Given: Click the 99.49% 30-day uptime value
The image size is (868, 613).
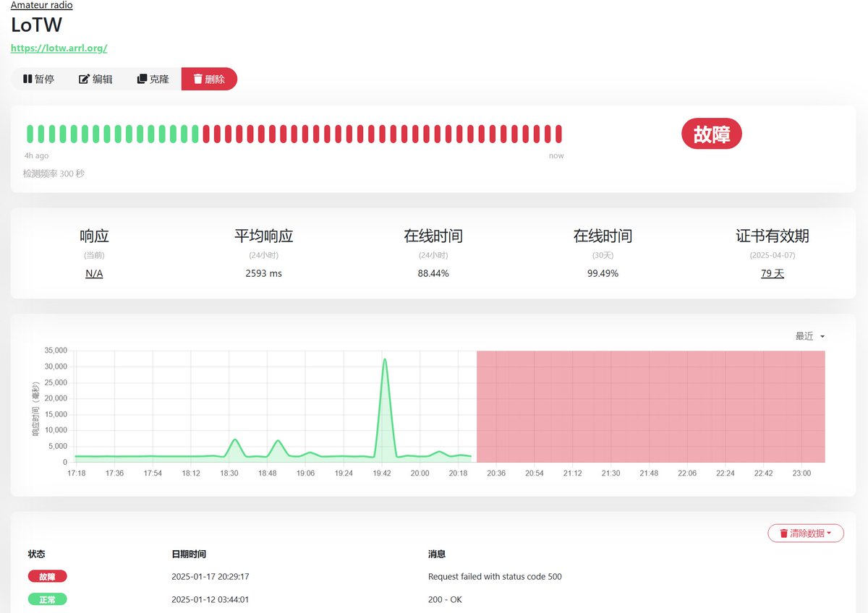Looking at the screenshot, I should [603, 273].
